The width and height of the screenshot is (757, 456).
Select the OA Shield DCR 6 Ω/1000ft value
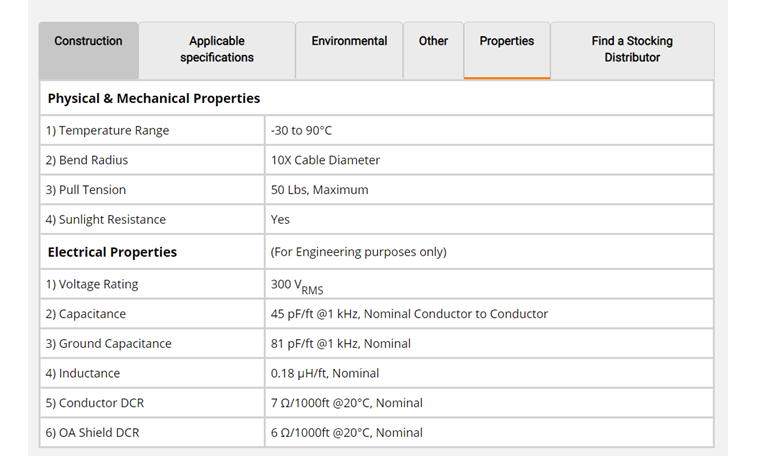(x=346, y=433)
